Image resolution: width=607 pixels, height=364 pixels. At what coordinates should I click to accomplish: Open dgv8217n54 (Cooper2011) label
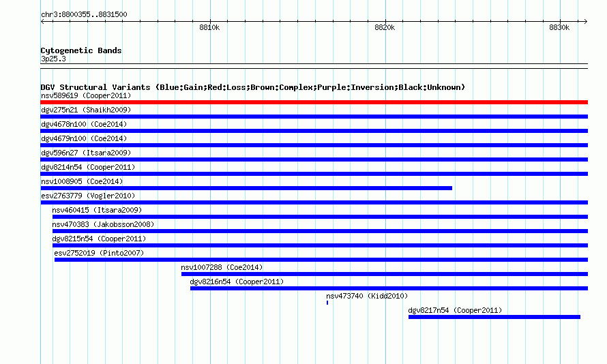(x=456, y=310)
